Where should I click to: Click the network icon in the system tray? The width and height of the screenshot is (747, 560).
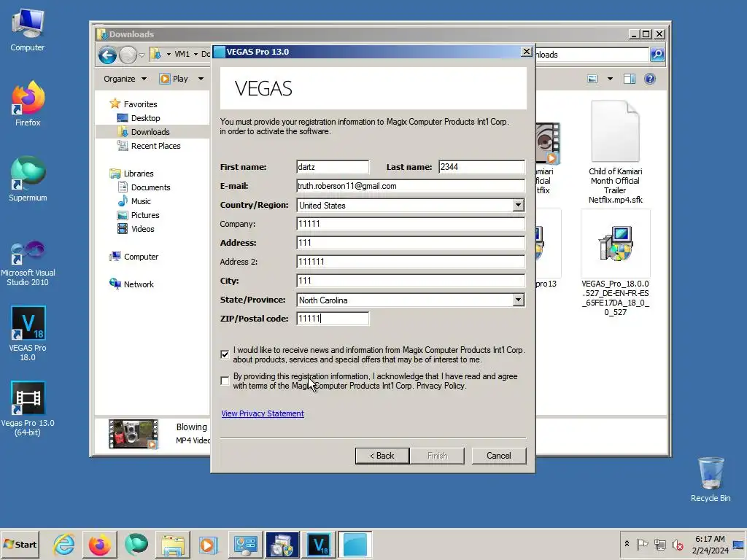coord(659,544)
